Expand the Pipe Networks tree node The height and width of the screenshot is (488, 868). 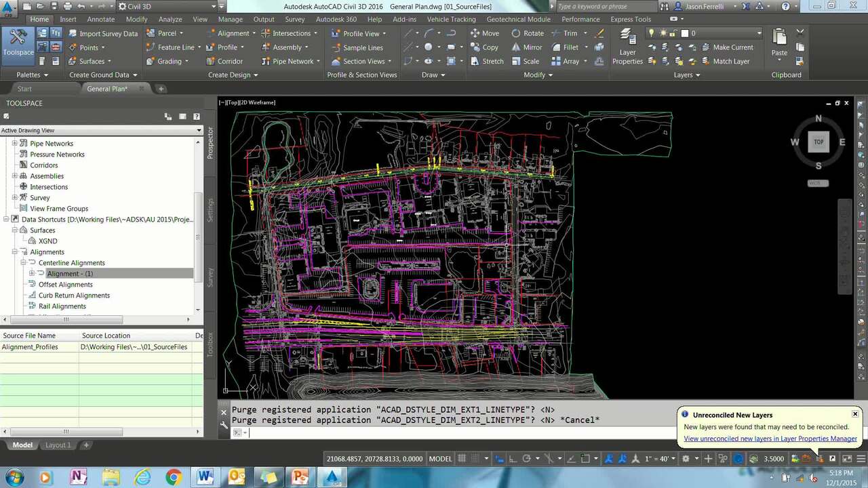pyautogui.click(x=14, y=144)
